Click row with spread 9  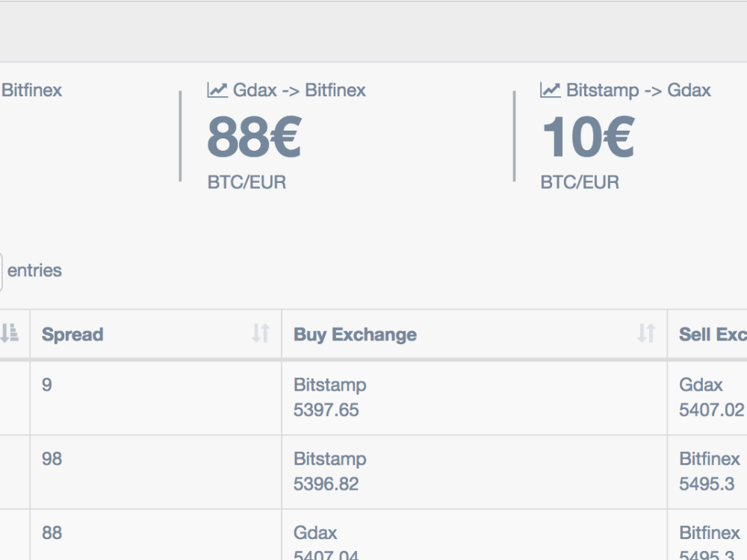(373, 398)
